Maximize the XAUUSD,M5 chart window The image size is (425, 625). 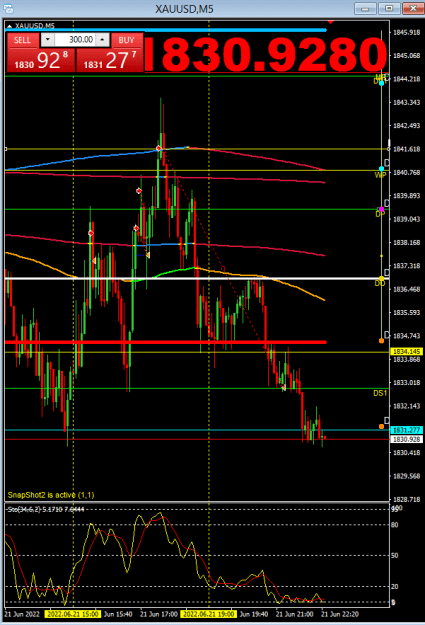[x=389, y=8]
